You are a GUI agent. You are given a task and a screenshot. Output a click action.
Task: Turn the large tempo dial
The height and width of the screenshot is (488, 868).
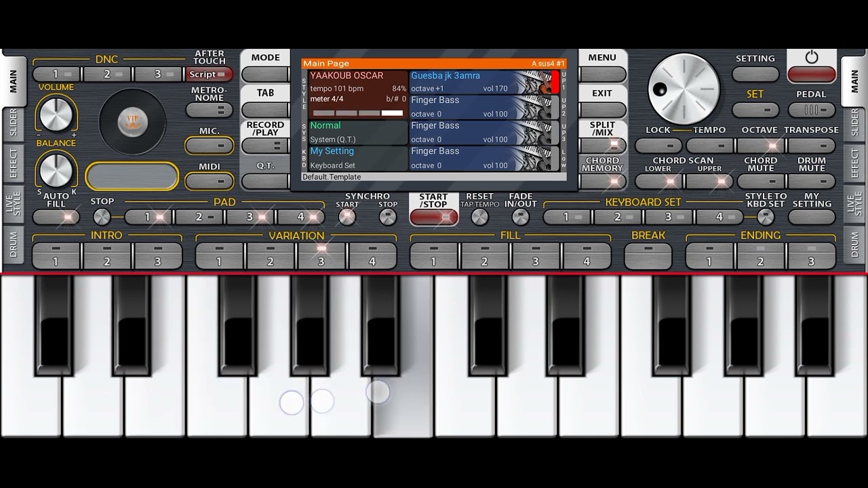tap(684, 89)
